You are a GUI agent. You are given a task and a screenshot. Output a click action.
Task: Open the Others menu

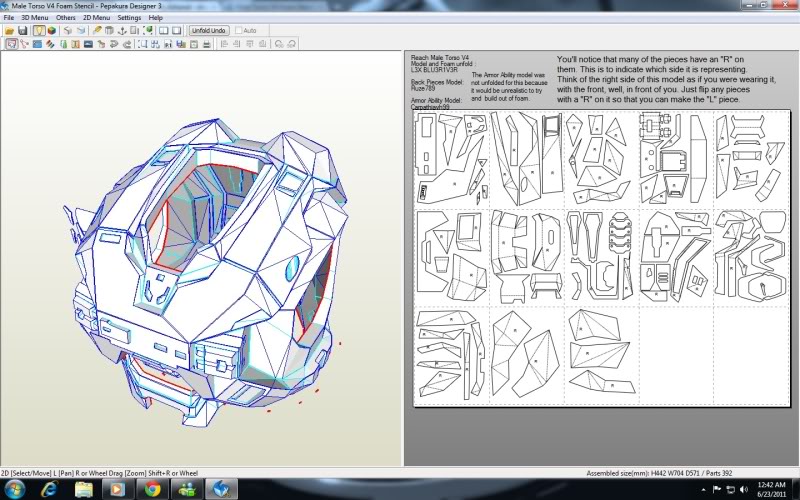point(66,17)
